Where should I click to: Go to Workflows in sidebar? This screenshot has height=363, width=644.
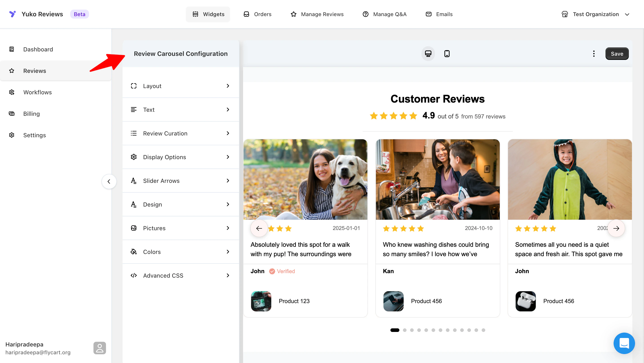(38, 92)
